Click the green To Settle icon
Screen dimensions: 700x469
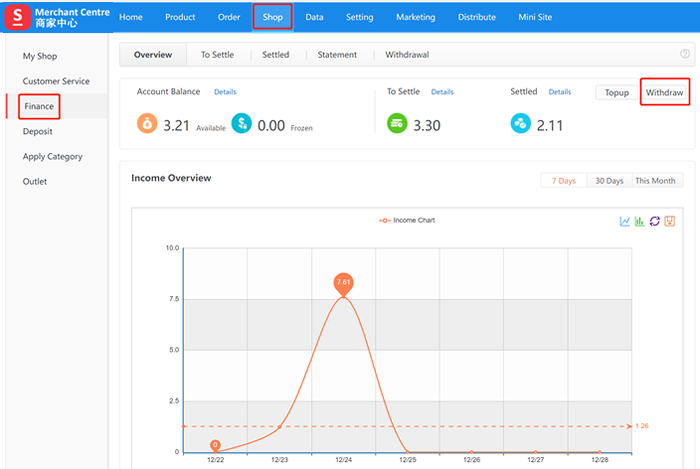[x=397, y=124]
